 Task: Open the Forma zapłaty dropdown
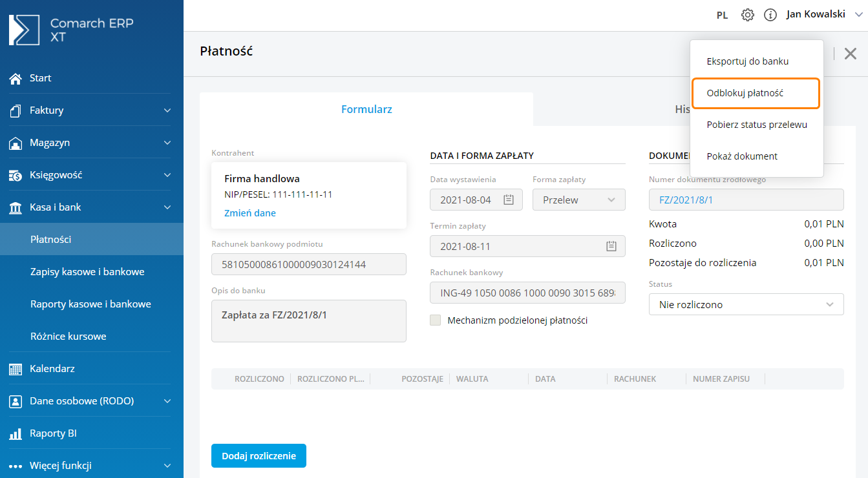578,200
